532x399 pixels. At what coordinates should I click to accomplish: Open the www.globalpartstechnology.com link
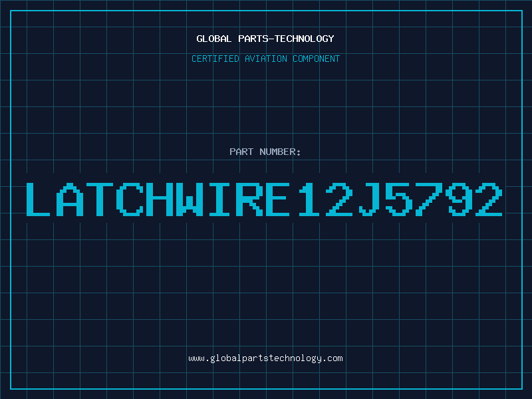pyautogui.click(x=265, y=358)
